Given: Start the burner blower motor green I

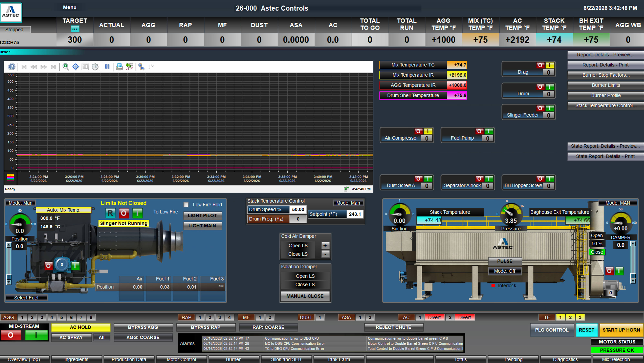Looking at the screenshot, I should (75, 266).
